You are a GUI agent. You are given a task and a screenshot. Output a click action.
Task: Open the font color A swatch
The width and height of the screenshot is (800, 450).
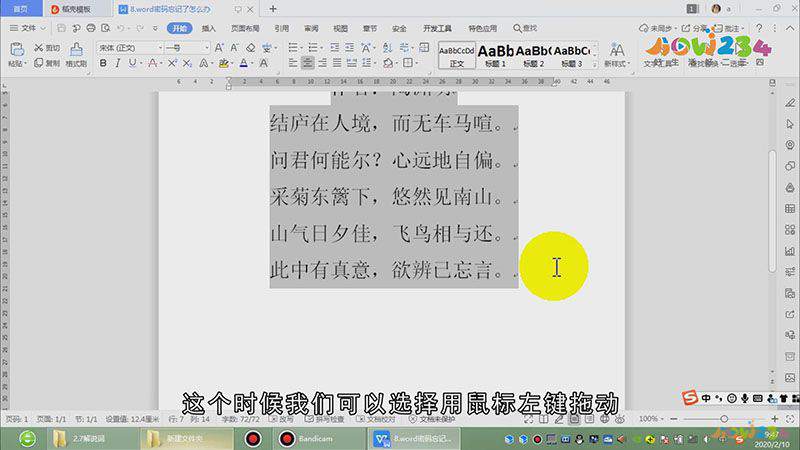243,63
